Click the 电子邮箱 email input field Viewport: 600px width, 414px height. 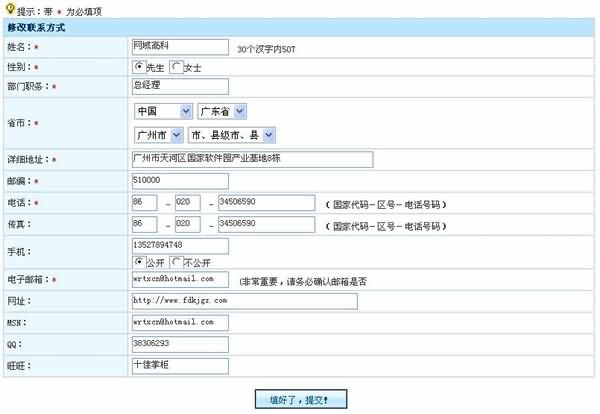tap(180, 279)
